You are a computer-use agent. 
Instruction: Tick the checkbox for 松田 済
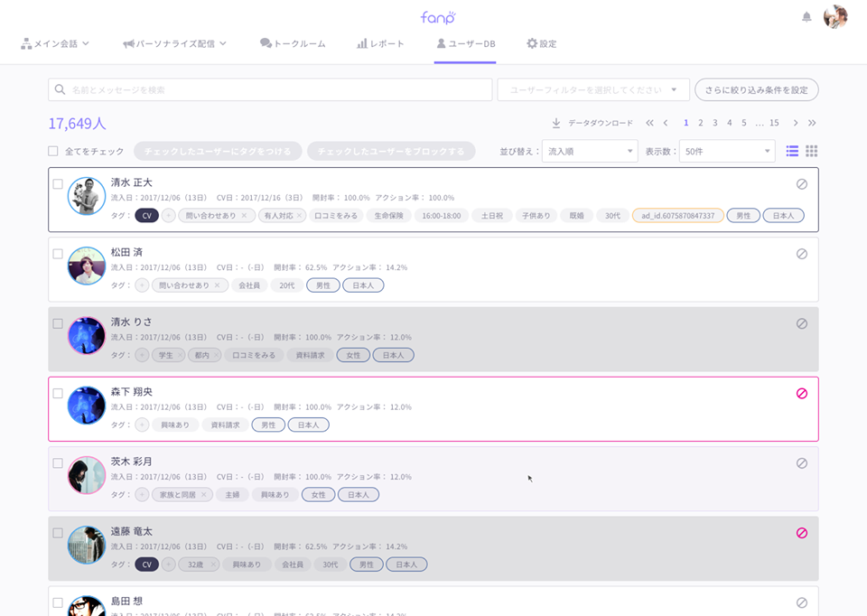58,254
